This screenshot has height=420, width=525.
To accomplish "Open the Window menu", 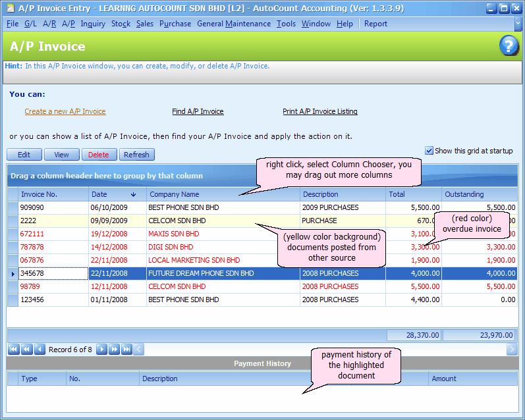I will 316,24.
